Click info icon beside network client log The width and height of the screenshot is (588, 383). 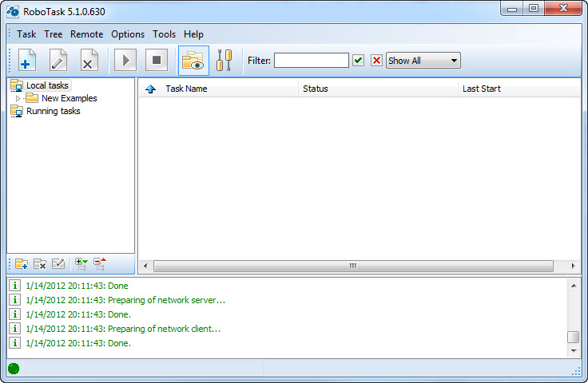coord(14,329)
